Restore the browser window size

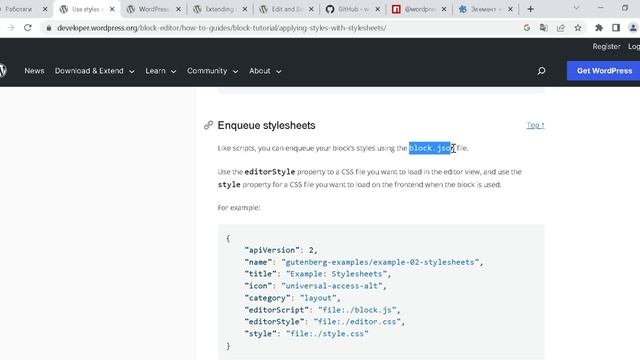click(x=625, y=8)
